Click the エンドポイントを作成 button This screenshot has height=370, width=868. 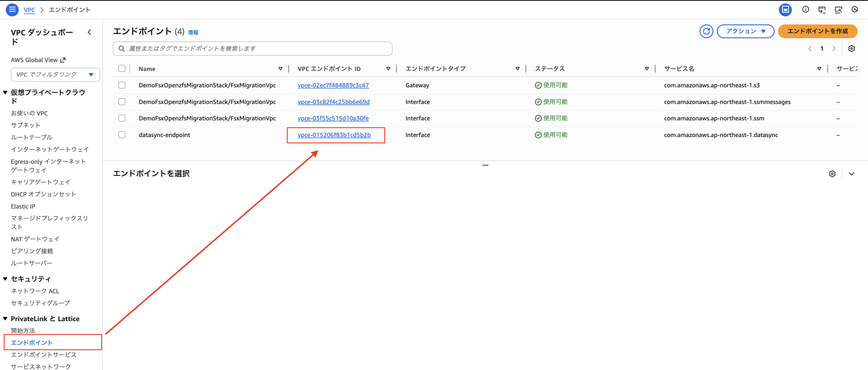[x=817, y=31]
